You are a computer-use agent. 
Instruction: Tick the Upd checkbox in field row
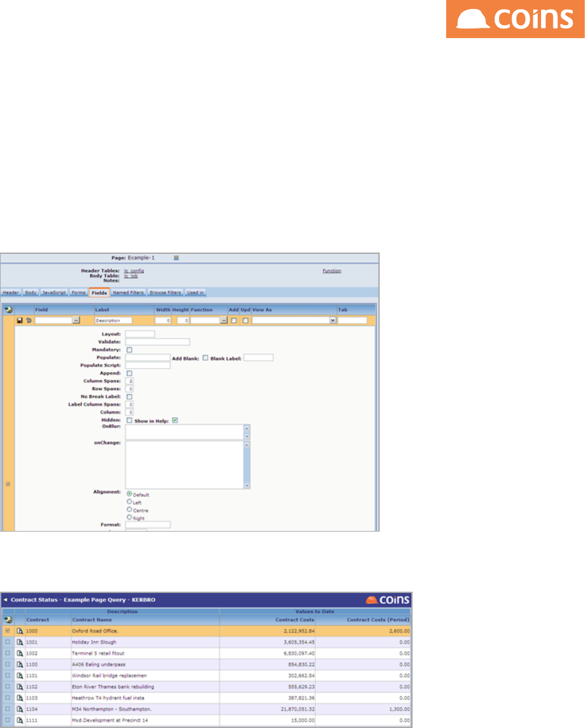click(x=245, y=320)
